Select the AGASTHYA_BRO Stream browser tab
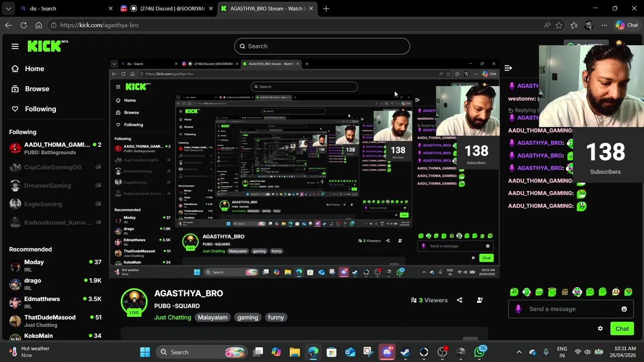Viewport: 644px width, 362px height. [268, 9]
